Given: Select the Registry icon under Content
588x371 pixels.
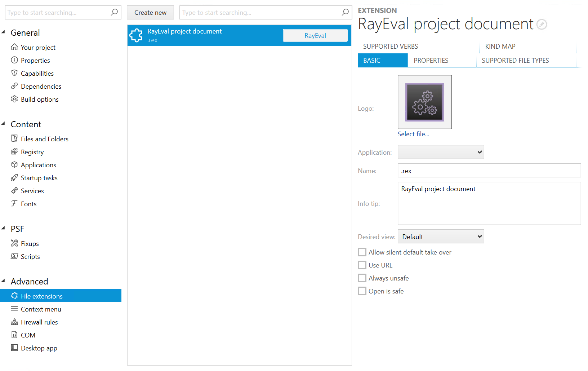Looking at the screenshot, I should pos(14,152).
